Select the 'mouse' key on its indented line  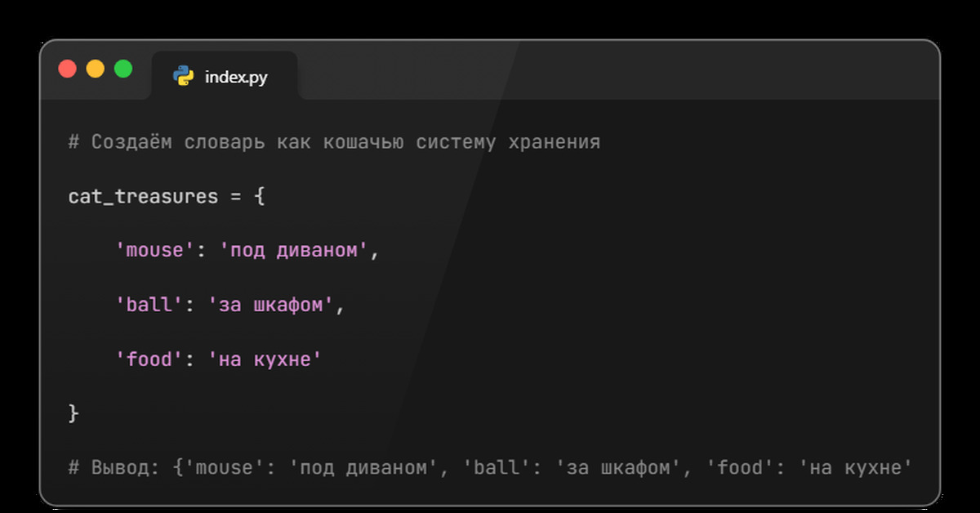tap(154, 251)
